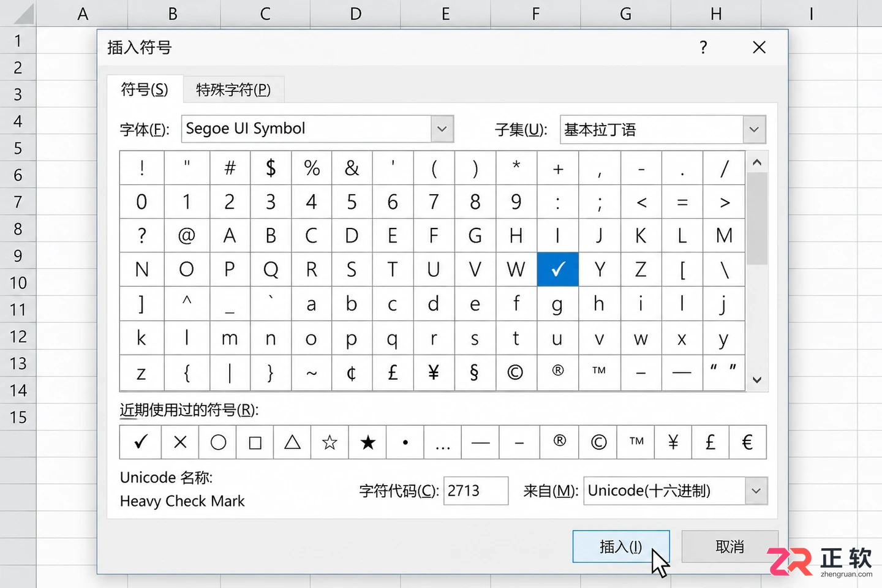Click the select-all corner of the worksheet
The image size is (882, 588).
click(x=18, y=13)
